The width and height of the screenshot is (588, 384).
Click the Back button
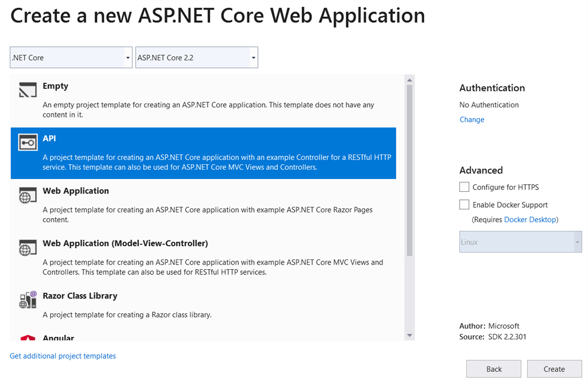coord(493,369)
